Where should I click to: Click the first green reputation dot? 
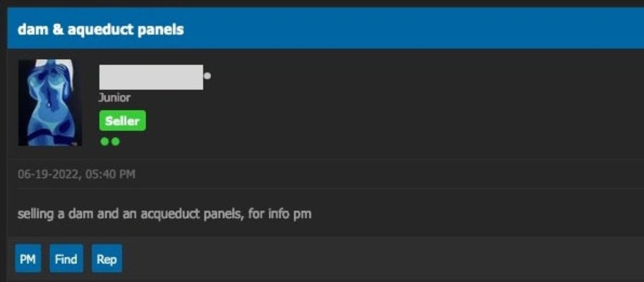pyautogui.click(x=104, y=142)
